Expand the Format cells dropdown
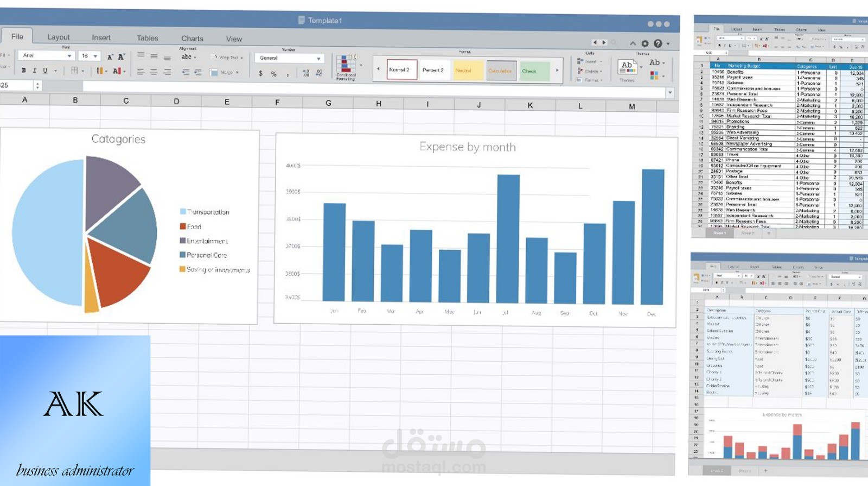Viewport: 868px width, 486px height. point(601,80)
